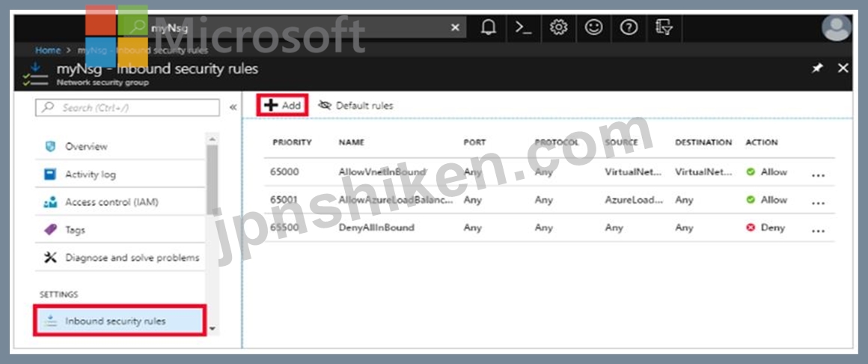Launch Cloud Shell from top bar
The height and width of the screenshot is (364, 868).
point(523,27)
